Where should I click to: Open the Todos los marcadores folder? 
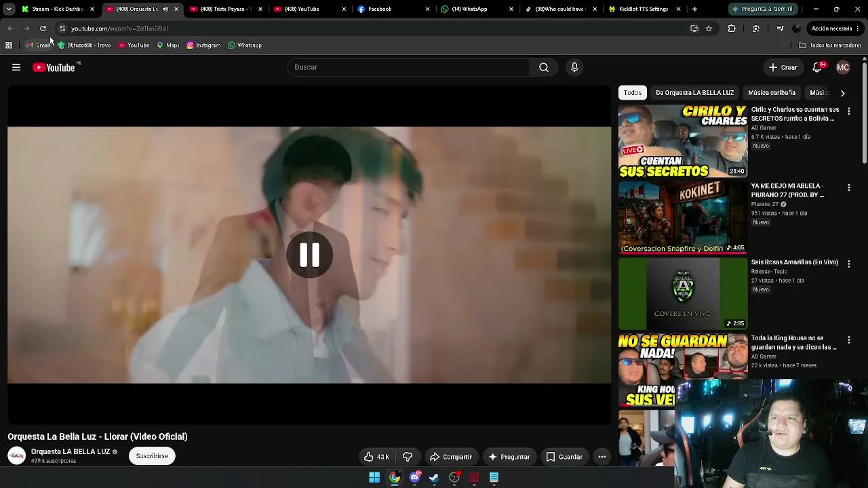829,45
